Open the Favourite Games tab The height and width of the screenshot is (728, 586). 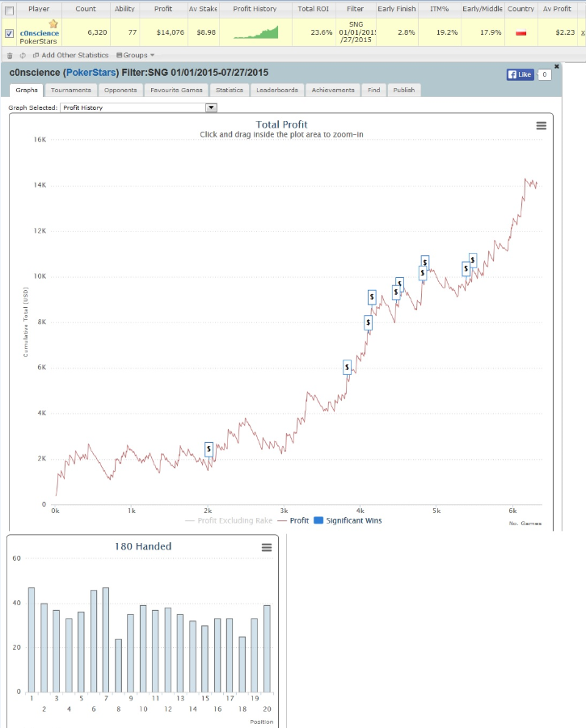176,90
